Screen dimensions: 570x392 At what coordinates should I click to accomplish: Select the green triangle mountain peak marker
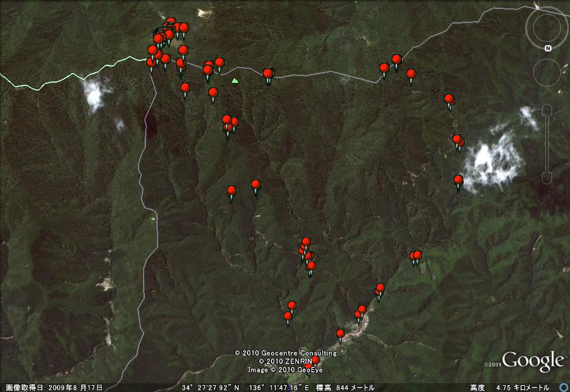(x=235, y=80)
